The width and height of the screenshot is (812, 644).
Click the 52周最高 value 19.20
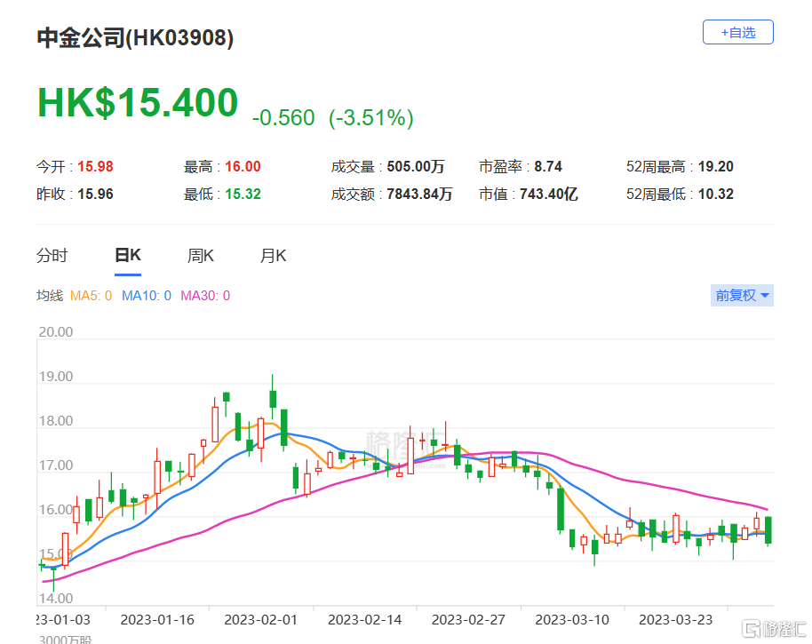pos(716,167)
